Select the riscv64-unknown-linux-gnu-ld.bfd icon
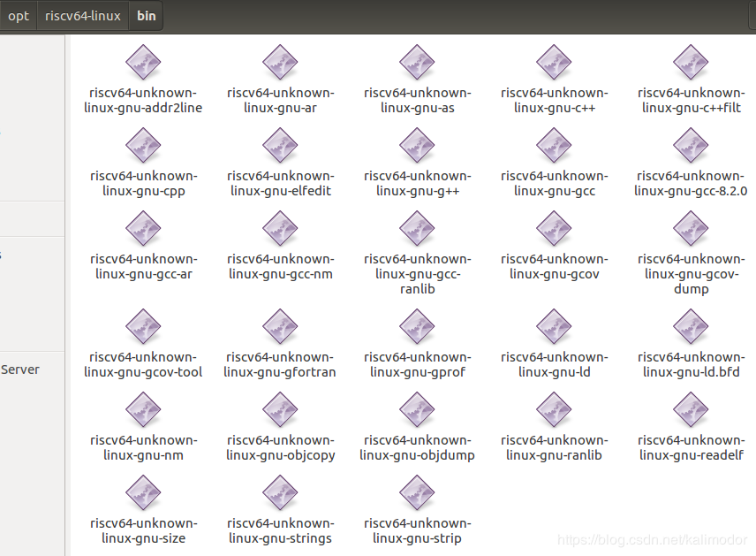Screen dimensions: 756x556 tap(691, 327)
